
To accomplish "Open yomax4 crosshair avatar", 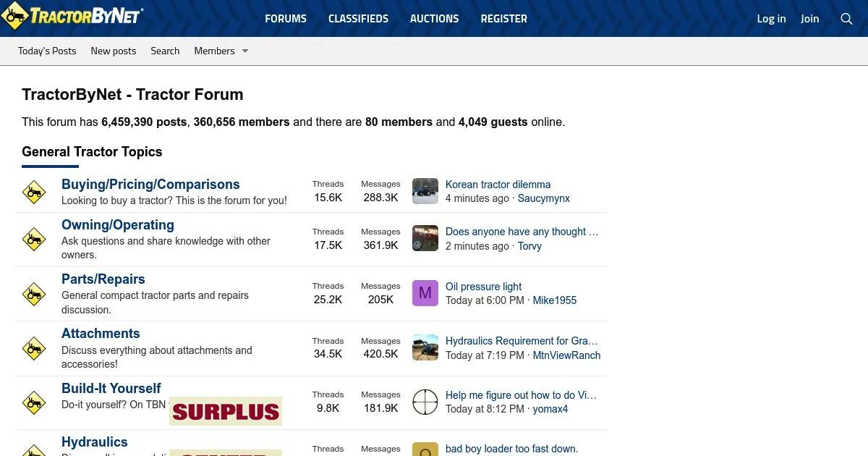I will point(425,402).
